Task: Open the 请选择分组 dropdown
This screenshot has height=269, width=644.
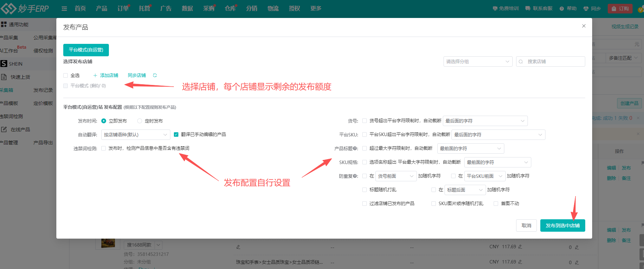Action: (x=478, y=61)
